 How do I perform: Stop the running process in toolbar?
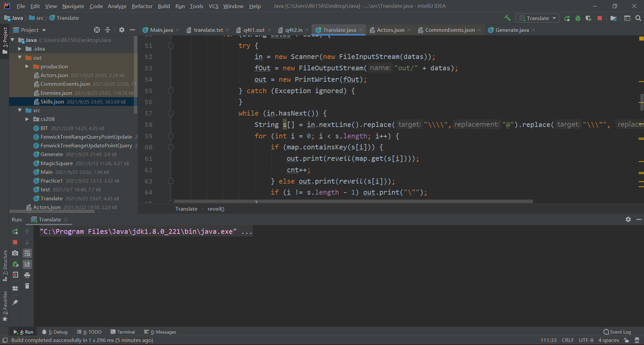[x=600, y=18]
